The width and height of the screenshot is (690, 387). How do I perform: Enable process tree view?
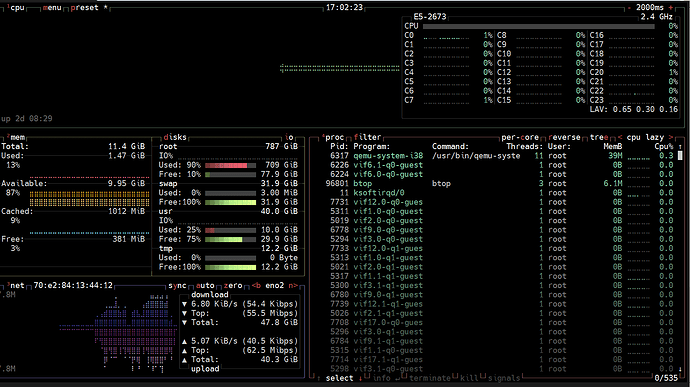(x=599, y=137)
